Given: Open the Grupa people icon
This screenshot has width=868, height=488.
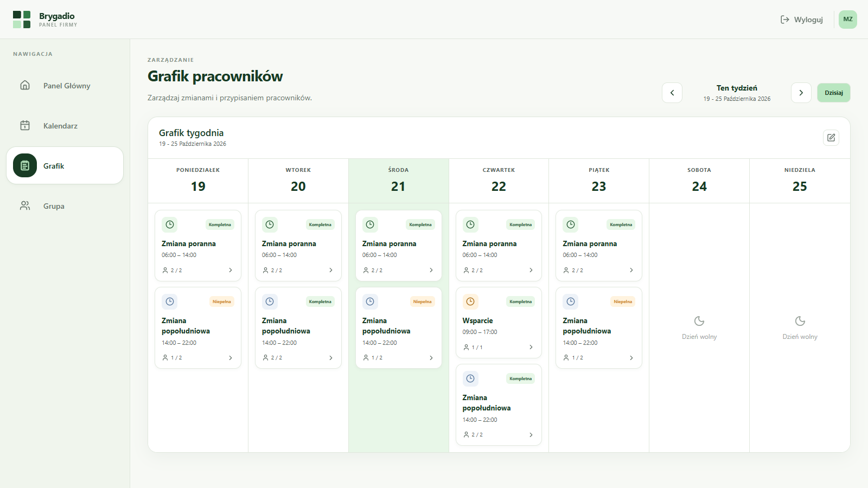Looking at the screenshot, I should point(25,206).
